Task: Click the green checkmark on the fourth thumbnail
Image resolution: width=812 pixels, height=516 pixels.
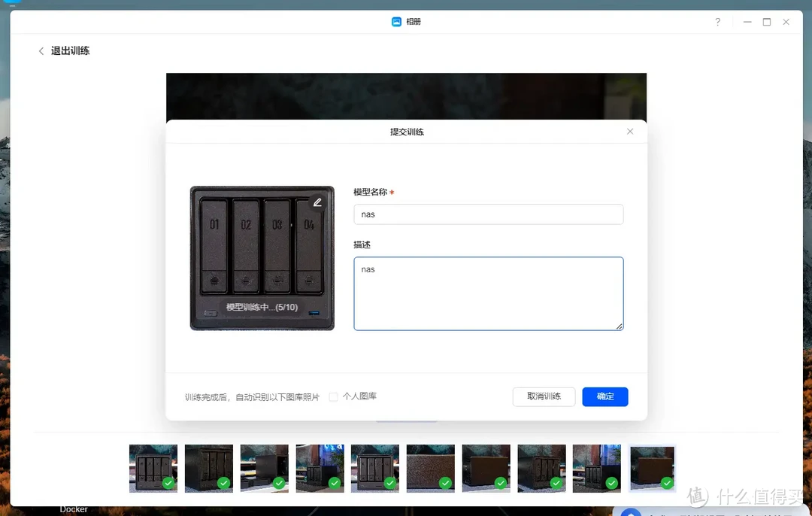Action: (x=335, y=482)
